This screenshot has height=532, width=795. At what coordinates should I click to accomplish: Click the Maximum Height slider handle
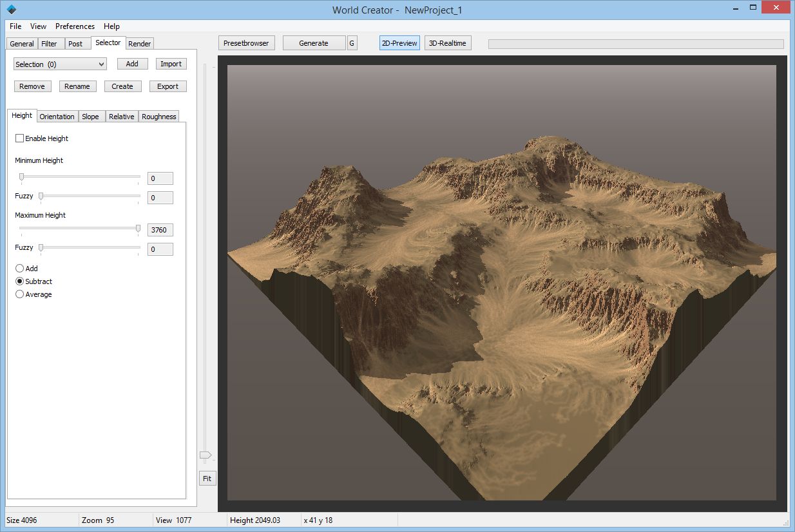(x=138, y=229)
